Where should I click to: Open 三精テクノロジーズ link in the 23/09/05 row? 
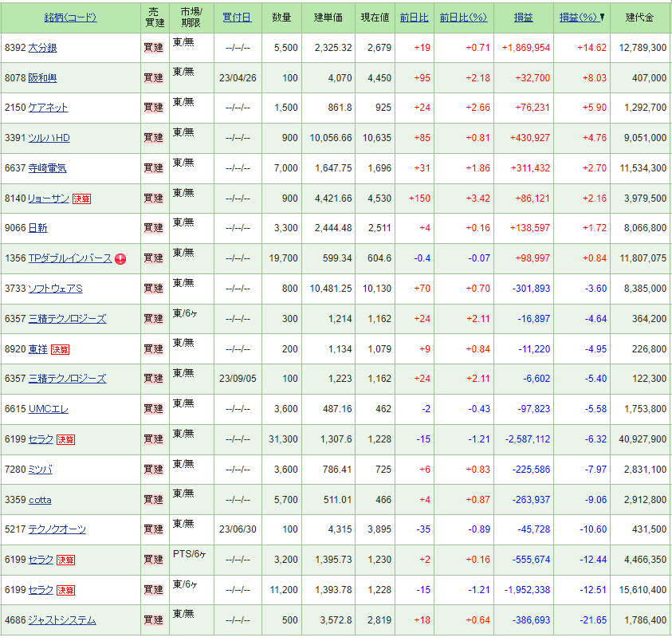point(67,379)
